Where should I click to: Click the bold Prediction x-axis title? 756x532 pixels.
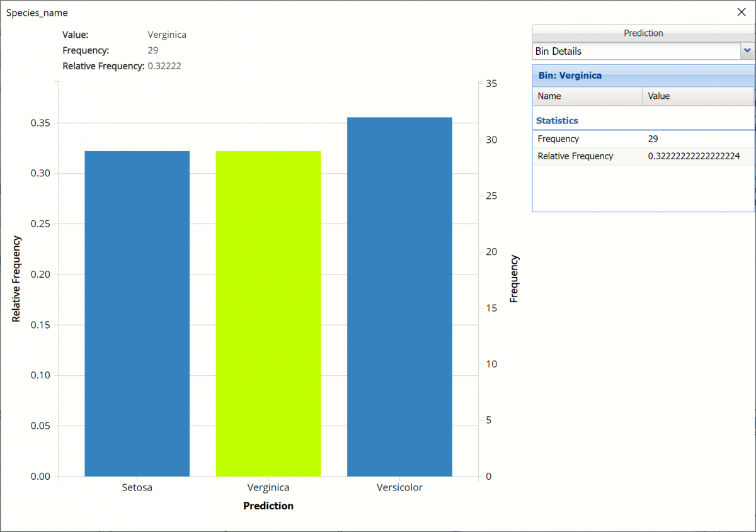click(268, 506)
